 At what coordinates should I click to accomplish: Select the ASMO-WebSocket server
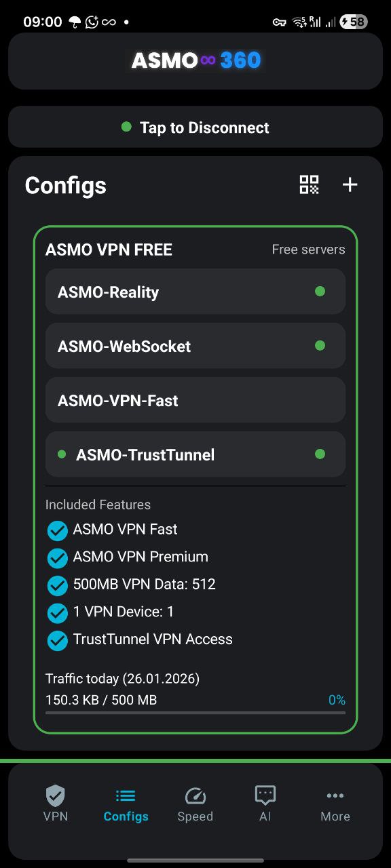195,346
